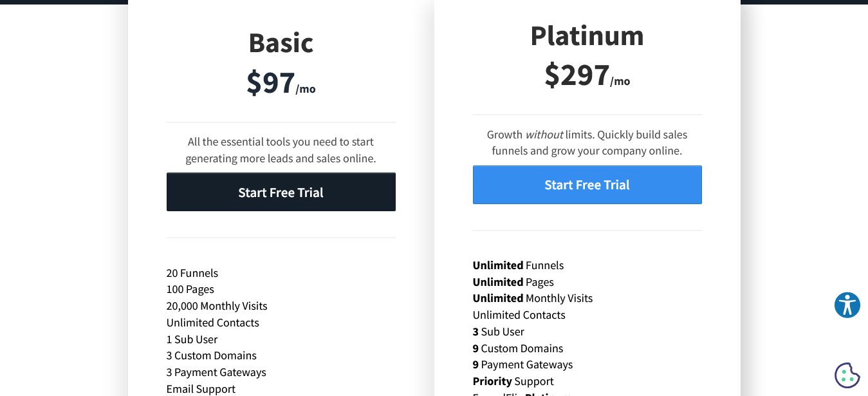Click 20,000 Monthly Visits under Basic
Viewport: 868px width, 396px height.
click(x=217, y=306)
